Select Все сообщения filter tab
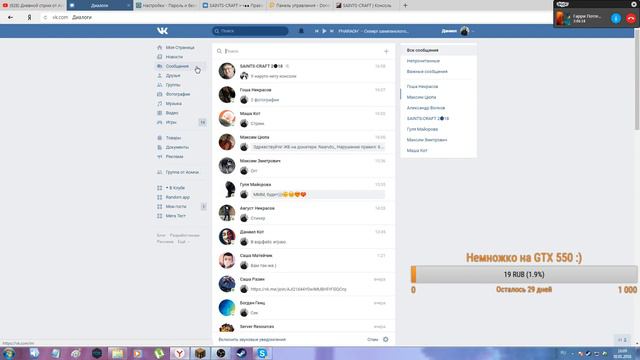 coord(438,50)
